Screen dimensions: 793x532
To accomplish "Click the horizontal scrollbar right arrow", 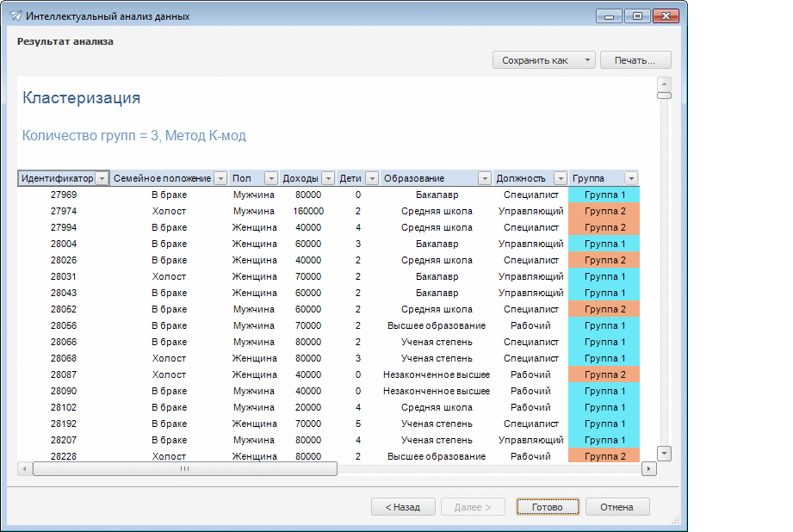I will [648, 469].
